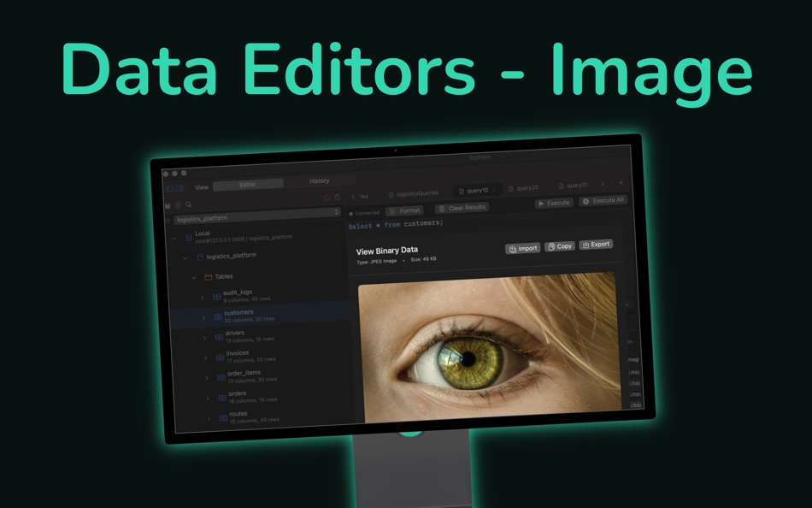Close the query10 tab

[x=493, y=189]
